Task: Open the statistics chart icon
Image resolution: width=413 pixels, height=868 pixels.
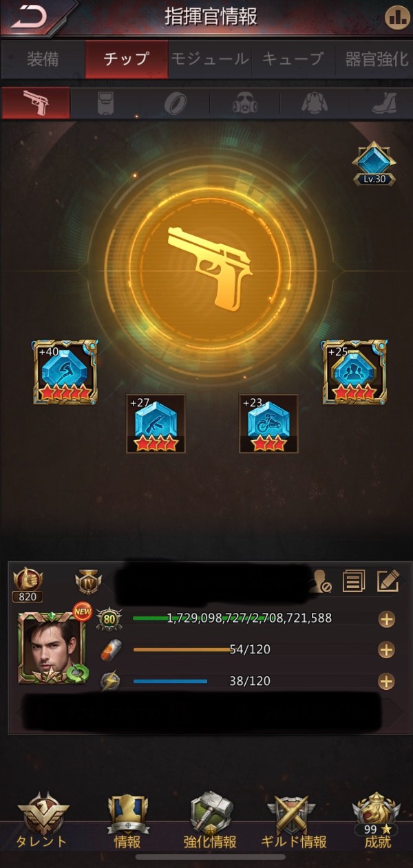Action: click(x=396, y=17)
